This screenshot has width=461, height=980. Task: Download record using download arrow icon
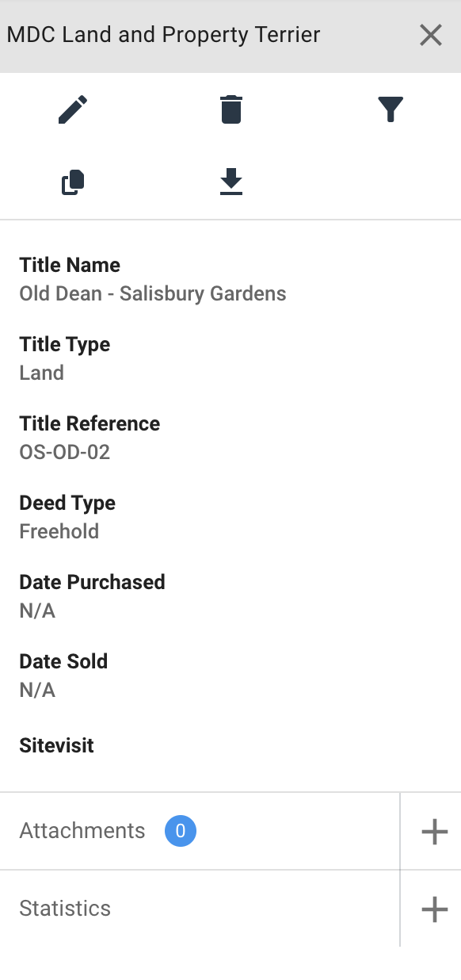point(230,182)
